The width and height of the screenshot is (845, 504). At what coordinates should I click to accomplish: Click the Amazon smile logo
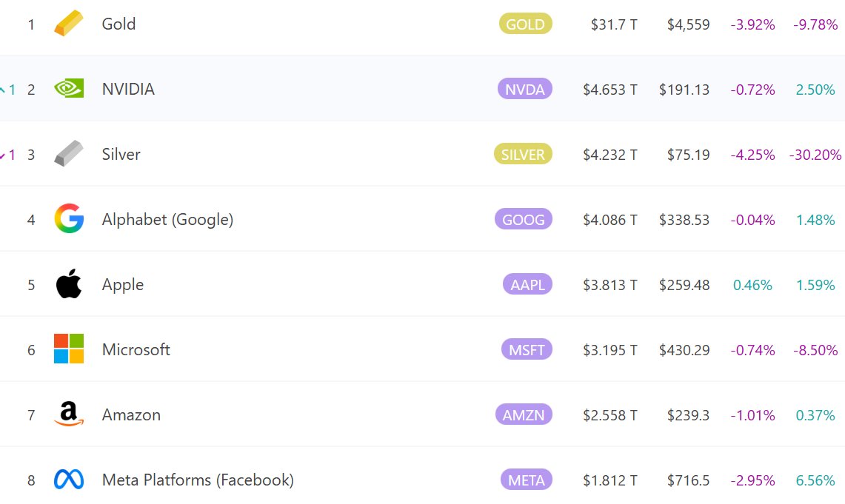click(69, 414)
